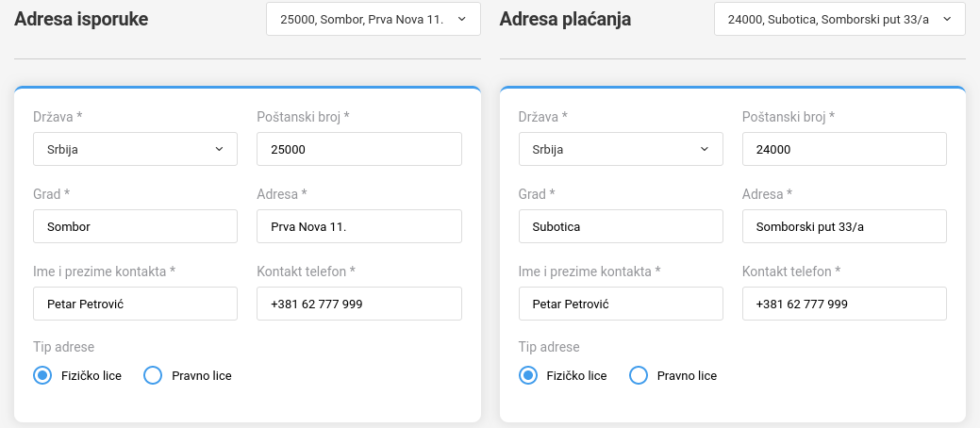Click the Adresa field with Somborski put 33/a
The width and height of the screenshot is (980, 428).
click(844, 226)
